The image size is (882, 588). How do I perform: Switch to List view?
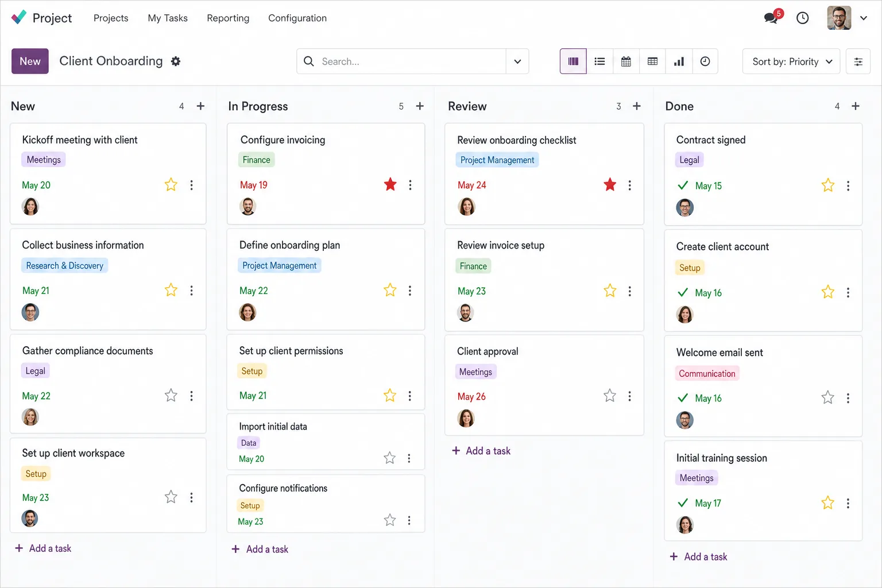(x=599, y=61)
